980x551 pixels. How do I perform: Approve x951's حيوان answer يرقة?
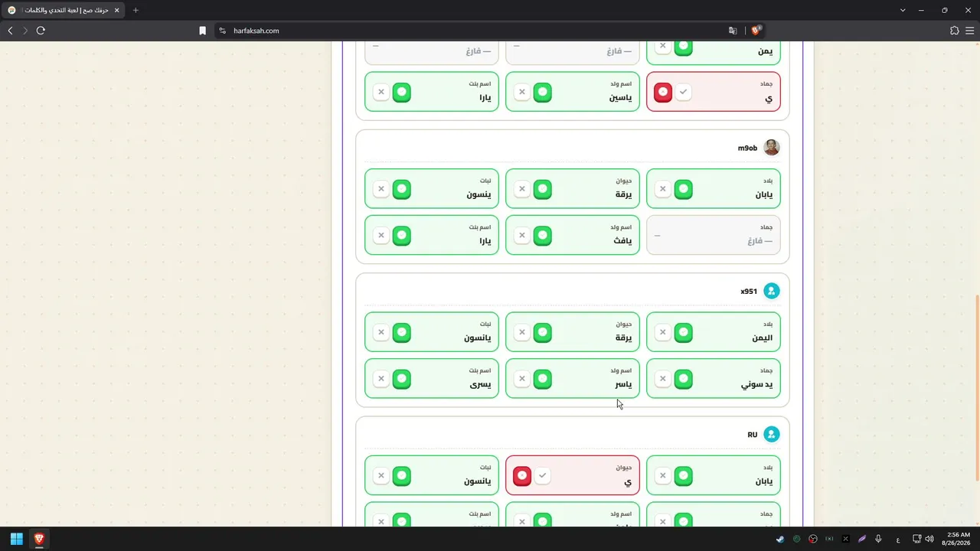coord(543,333)
